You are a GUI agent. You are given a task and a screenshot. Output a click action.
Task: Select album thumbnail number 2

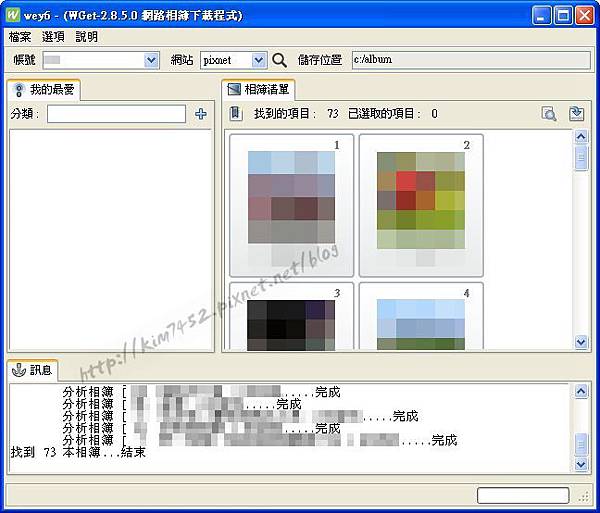click(x=421, y=205)
